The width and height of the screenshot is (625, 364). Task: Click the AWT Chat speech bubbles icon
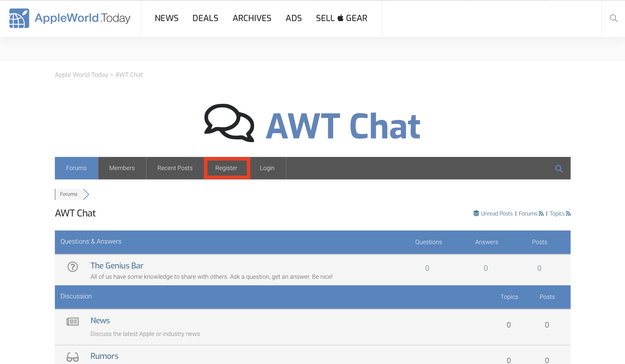click(229, 123)
